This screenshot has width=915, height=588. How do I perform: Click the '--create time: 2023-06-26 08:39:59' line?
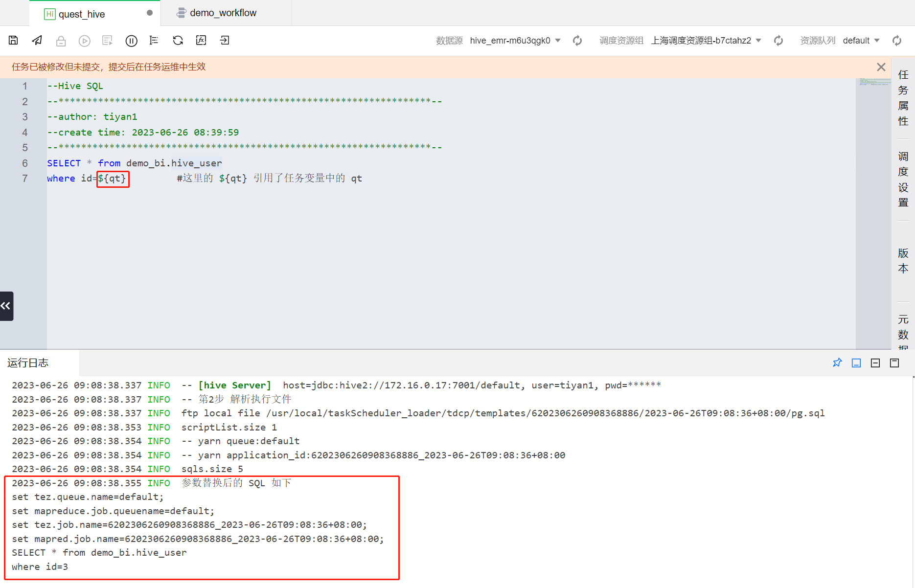pos(143,133)
